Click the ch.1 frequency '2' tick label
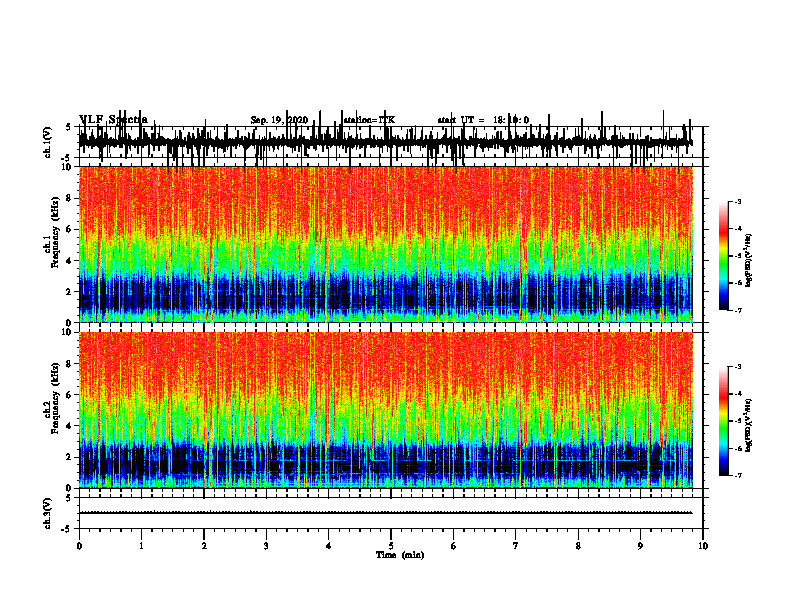The width and height of the screenshot is (792, 612). (69, 292)
